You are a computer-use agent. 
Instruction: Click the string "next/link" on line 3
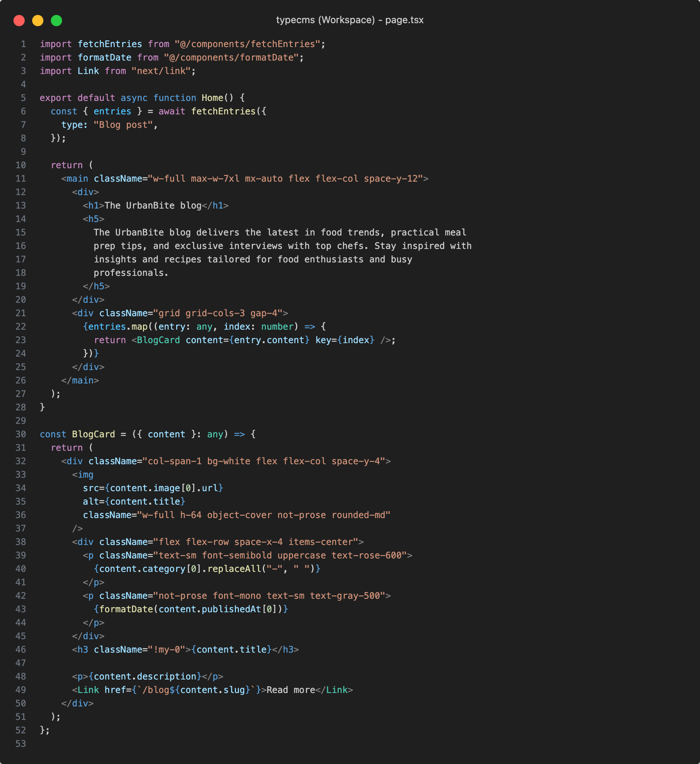point(161,71)
